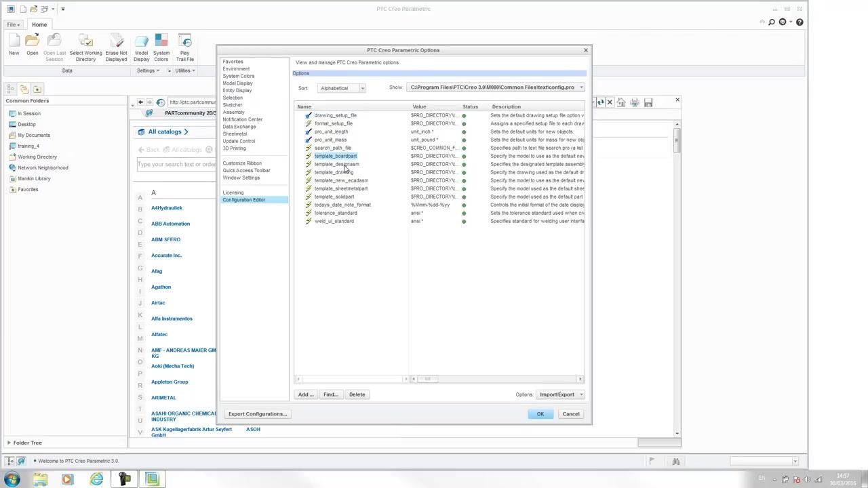The image size is (868, 488).
Task: Select the template_solidpart option row
Action: 439,197
